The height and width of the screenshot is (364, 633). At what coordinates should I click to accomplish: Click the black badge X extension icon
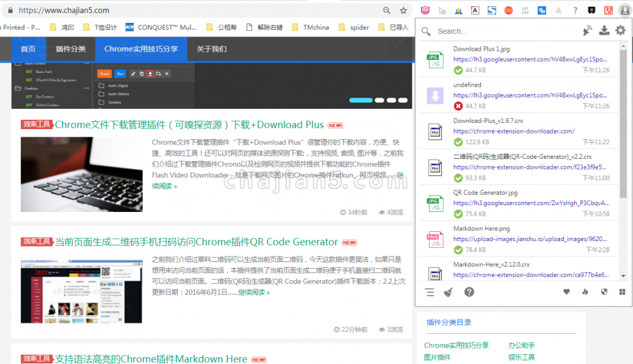point(592,11)
